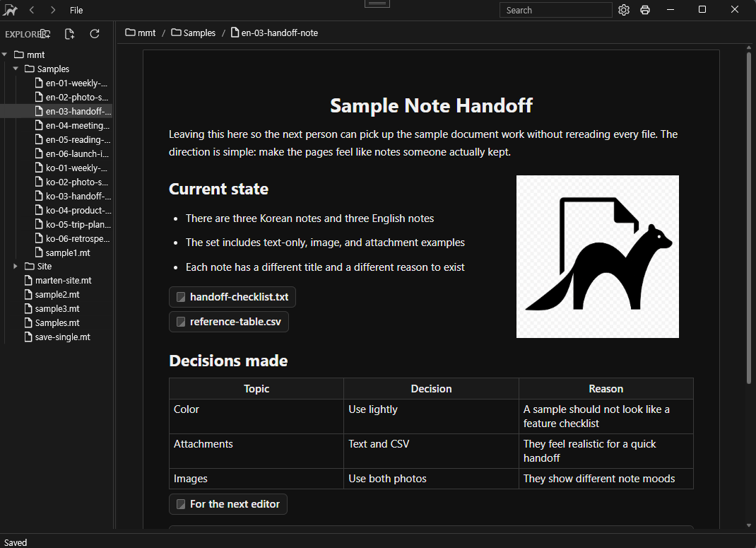Click Samples in the breadcrumb

point(194,33)
